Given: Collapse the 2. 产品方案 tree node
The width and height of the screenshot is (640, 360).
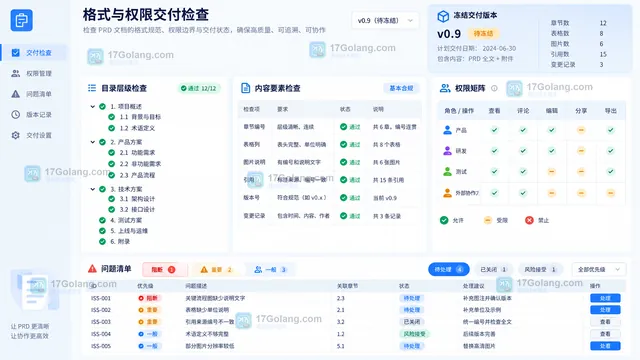Looking at the screenshot, I should pyautogui.click(x=93, y=142).
